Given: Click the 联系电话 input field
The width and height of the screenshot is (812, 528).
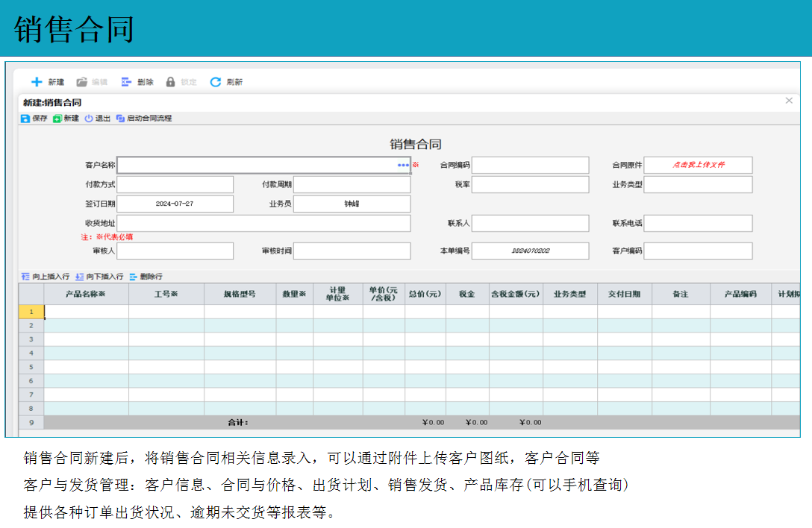Looking at the screenshot, I should pyautogui.click(x=698, y=223).
